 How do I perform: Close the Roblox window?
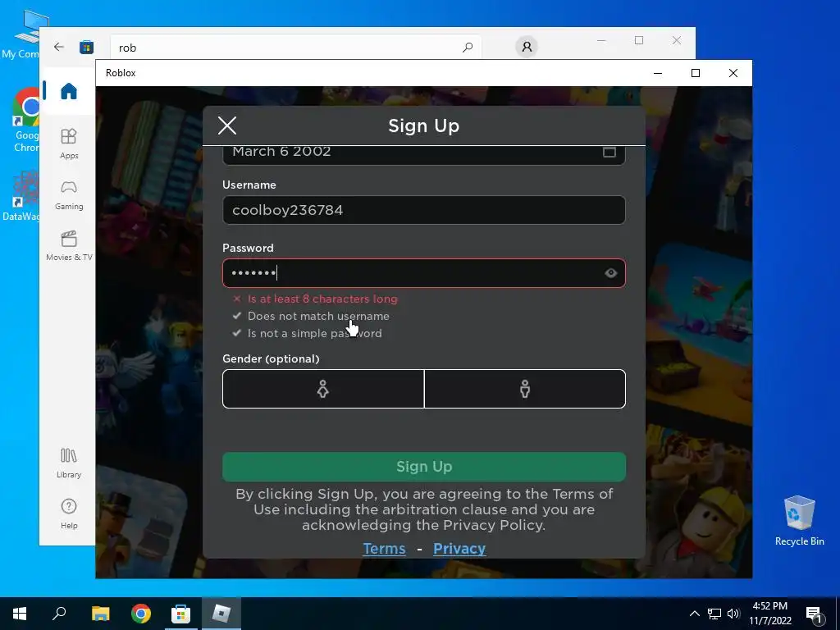(733, 73)
